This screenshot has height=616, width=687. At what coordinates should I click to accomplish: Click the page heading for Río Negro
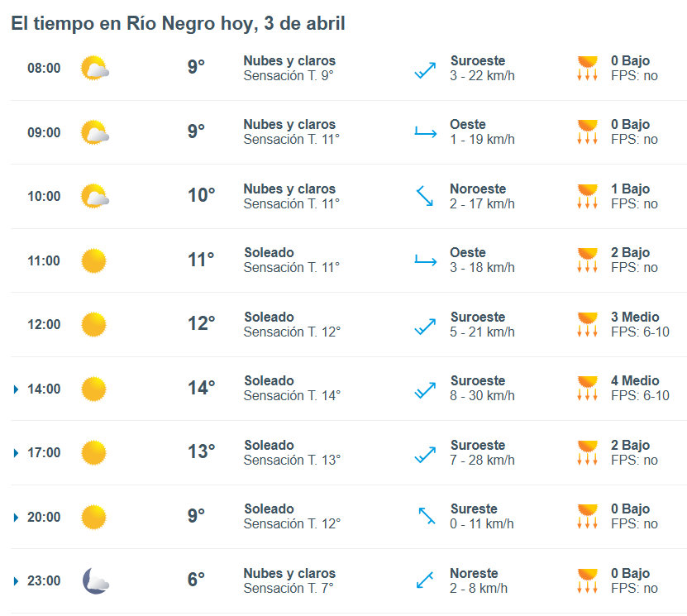[x=178, y=24]
